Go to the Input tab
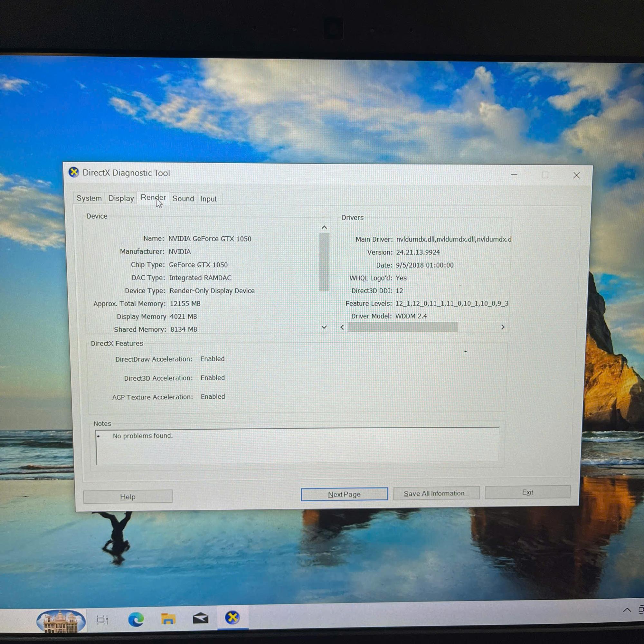 tap(208, 199)
